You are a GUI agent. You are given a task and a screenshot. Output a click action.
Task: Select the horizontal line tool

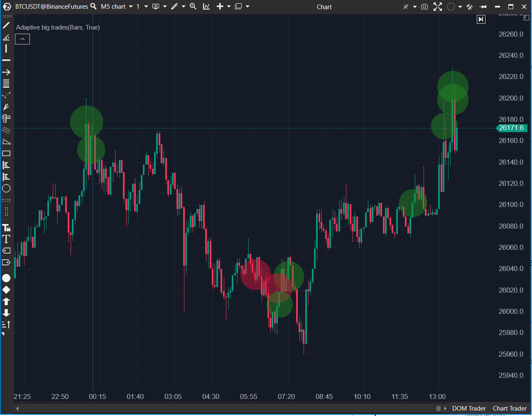pyautogui.click(x=6, y=60)
